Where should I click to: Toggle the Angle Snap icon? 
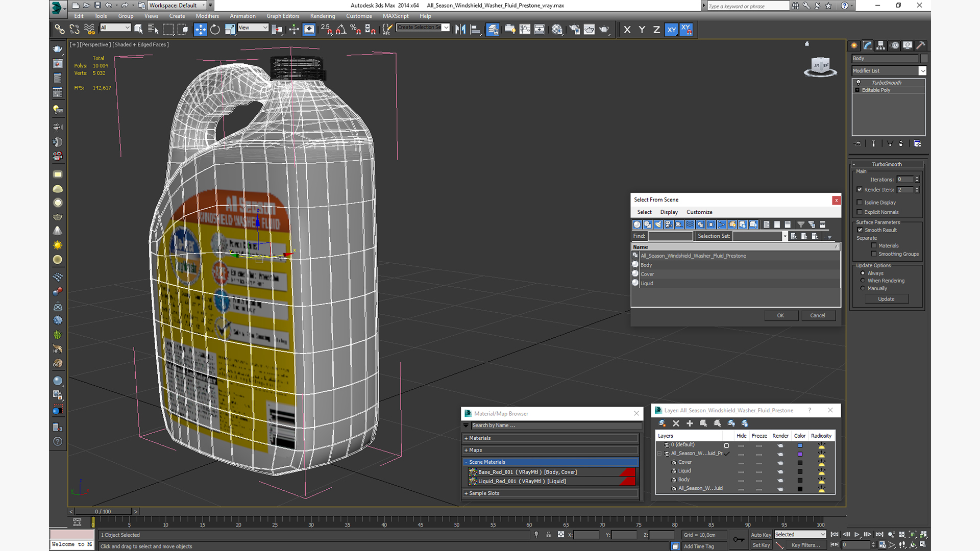341,30
